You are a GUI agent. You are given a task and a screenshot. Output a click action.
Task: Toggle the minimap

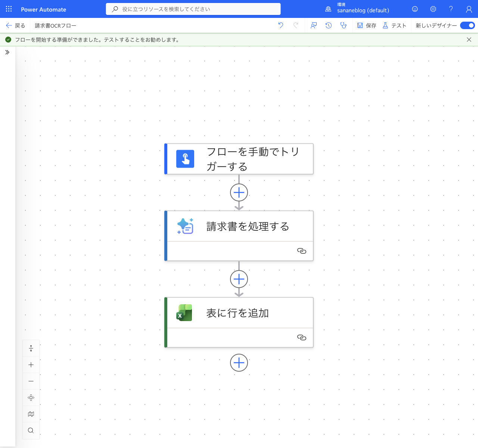(x=31, y=414)
